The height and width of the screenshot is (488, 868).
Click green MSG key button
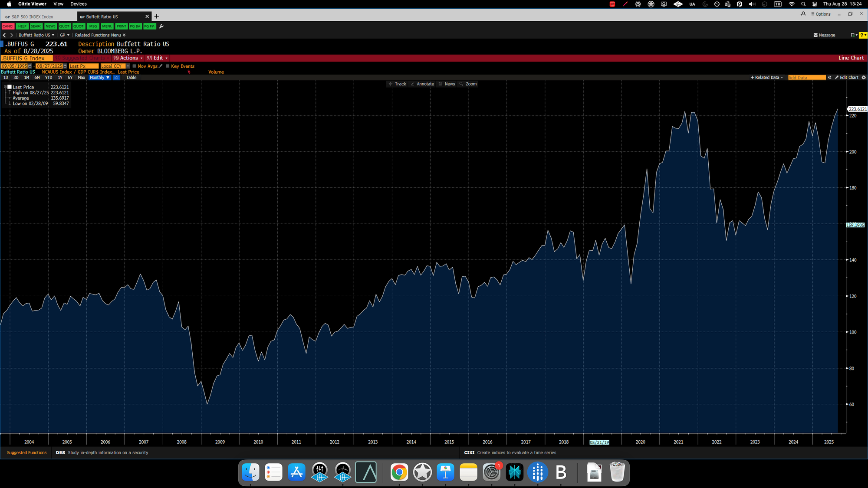coord(93,26)
